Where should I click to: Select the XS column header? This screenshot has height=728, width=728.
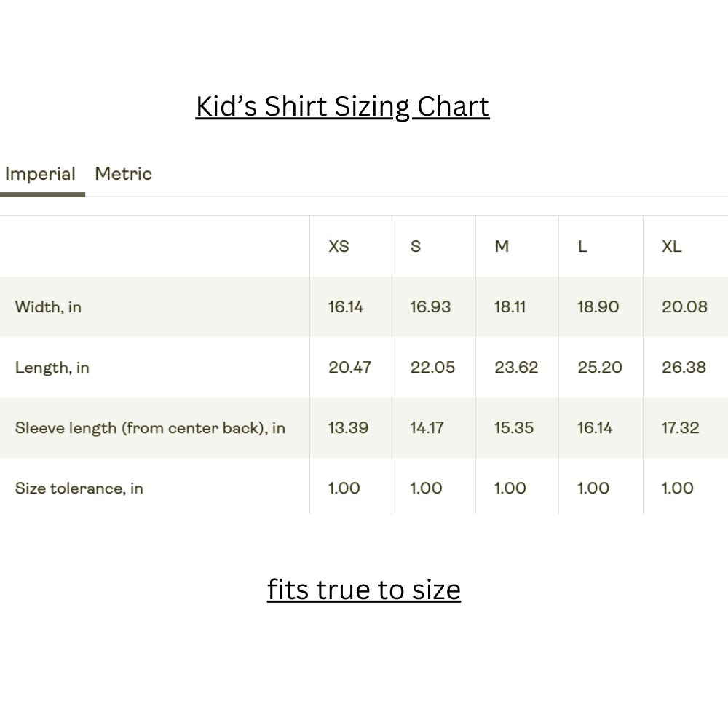coord(339,246)
